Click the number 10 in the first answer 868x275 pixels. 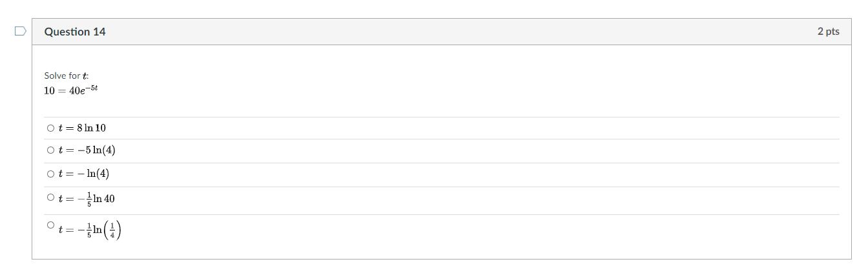coord(100,128)
